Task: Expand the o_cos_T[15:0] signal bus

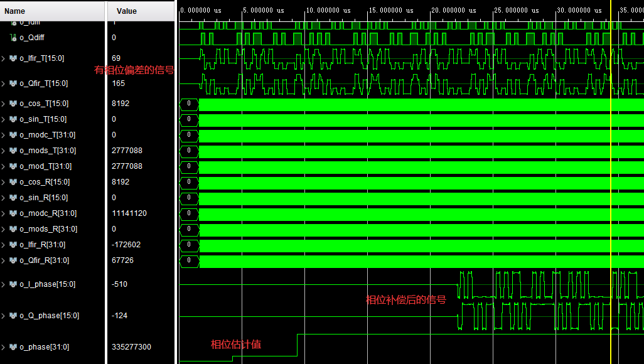Action: (x=3, y=104)
